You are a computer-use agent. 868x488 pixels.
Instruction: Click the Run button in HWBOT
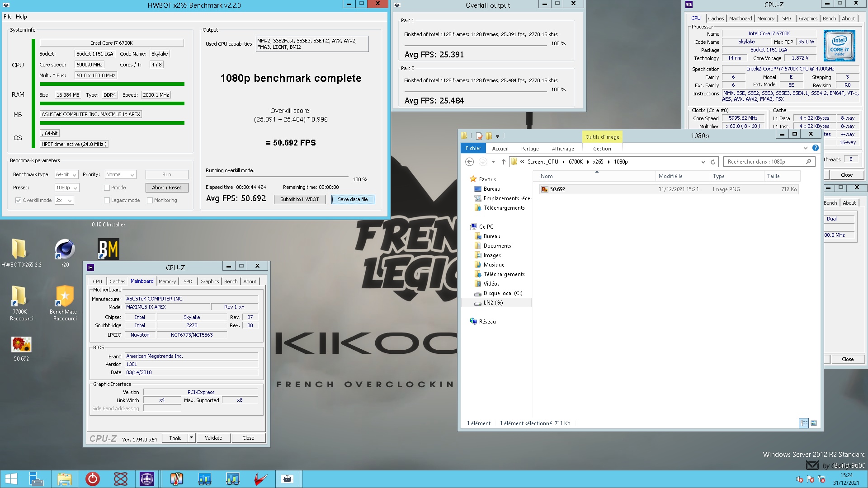tap(167, 174)
